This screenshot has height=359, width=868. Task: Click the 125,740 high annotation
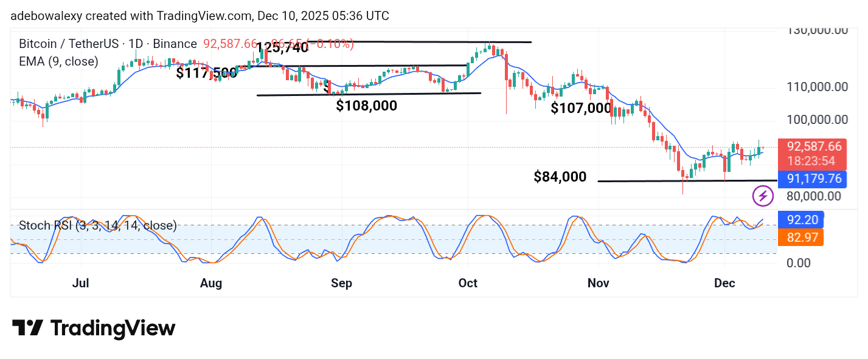(x=282, y=47)
